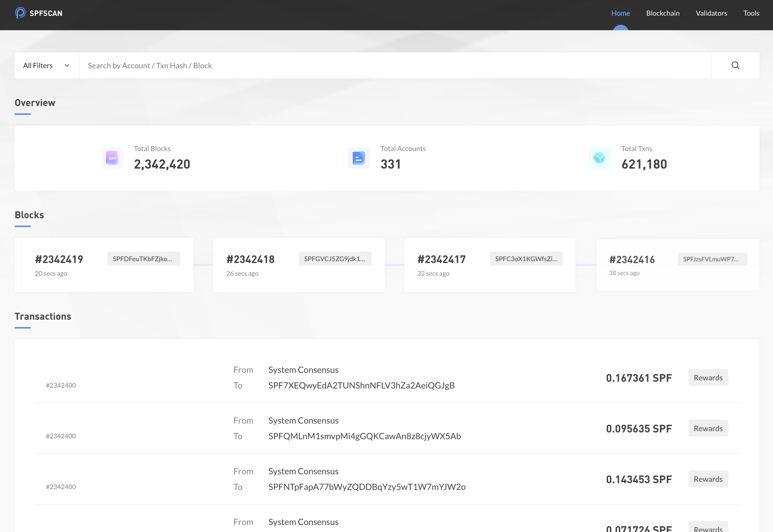
Task: Click the 0.095635 SPF amount
Action: (x=639, y=429)
